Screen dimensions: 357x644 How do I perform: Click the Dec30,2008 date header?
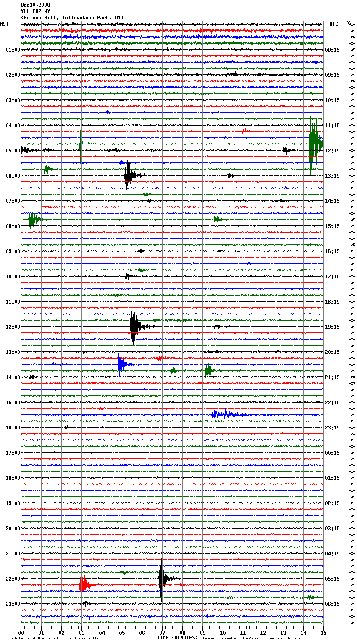point(35,5)
